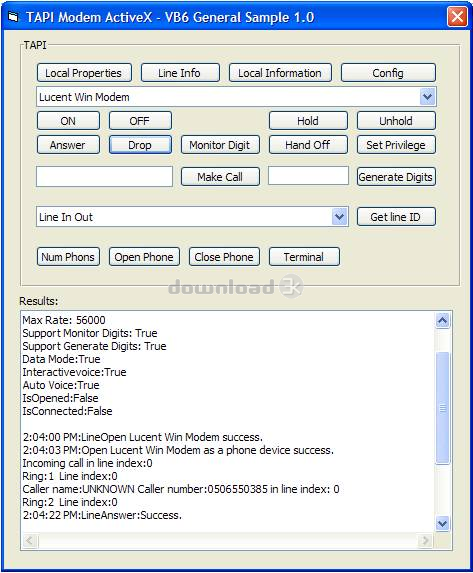
Task: Click Make Call button
Action: (x=220, y=177)
